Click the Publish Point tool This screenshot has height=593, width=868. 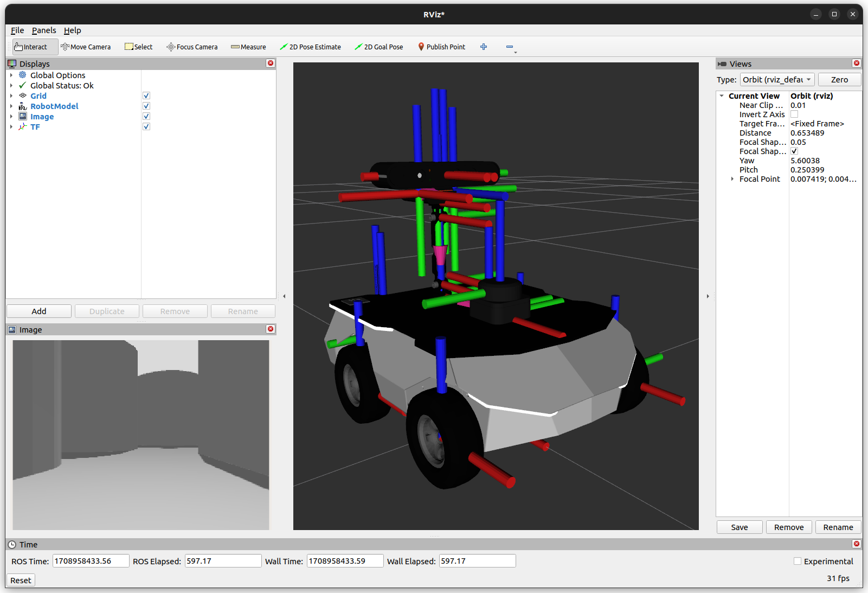441,47
